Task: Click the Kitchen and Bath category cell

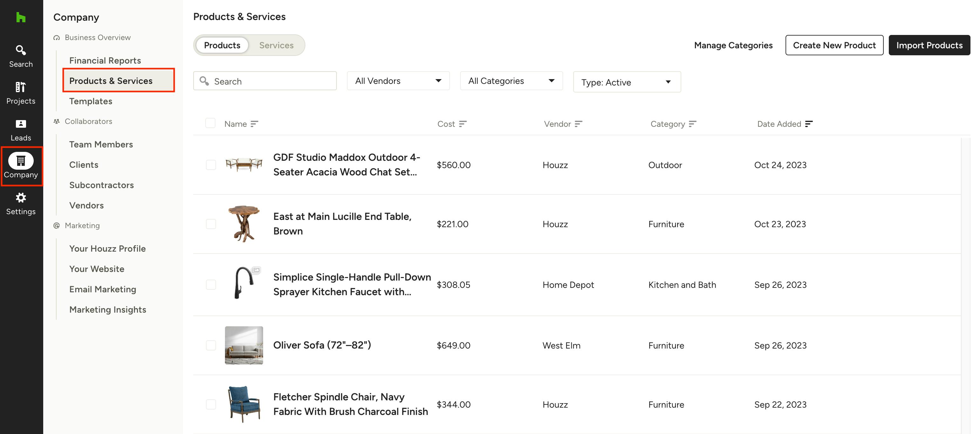Action: (x=682, y=285)
